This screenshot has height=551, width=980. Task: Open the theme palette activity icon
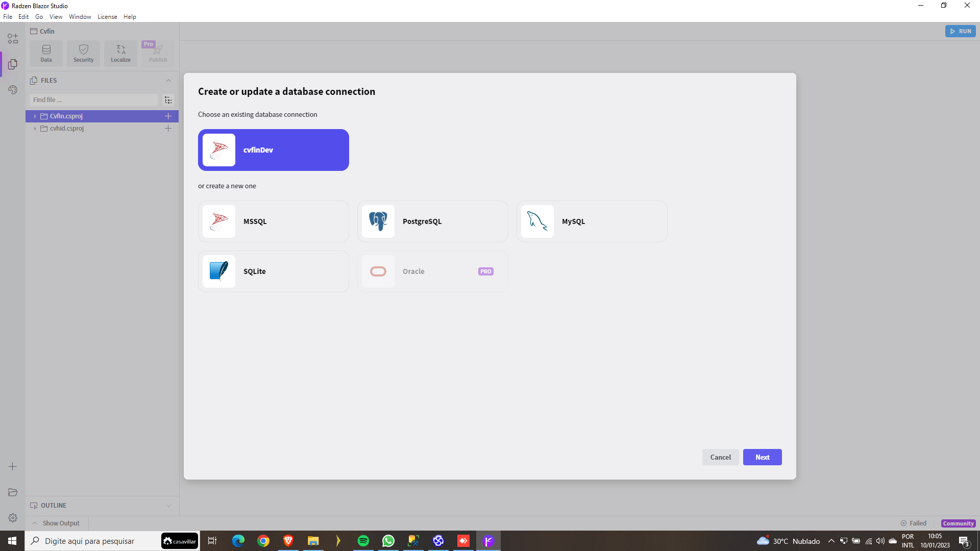click(13, 90)
